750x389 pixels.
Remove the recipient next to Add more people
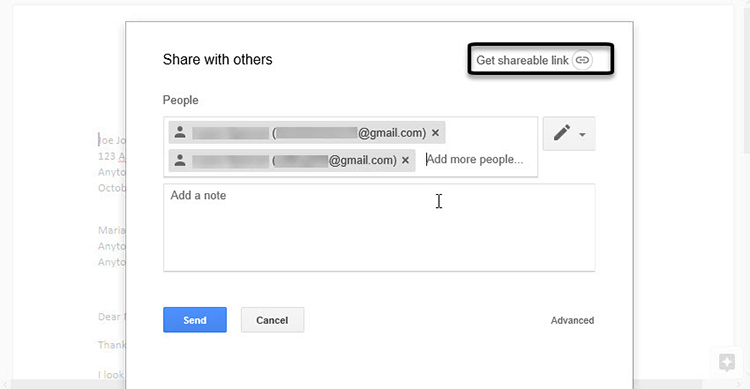pyautogui.click(x=405, y=160)
